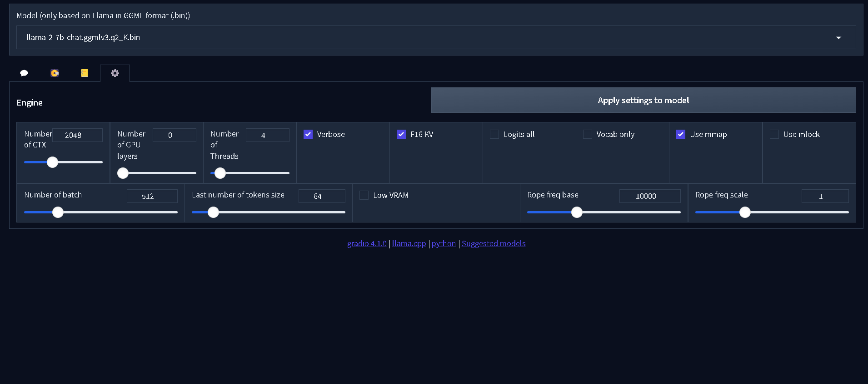Click the Rope freq scale slider handle
Screen dimensions: 868x384
click(745, 212)
